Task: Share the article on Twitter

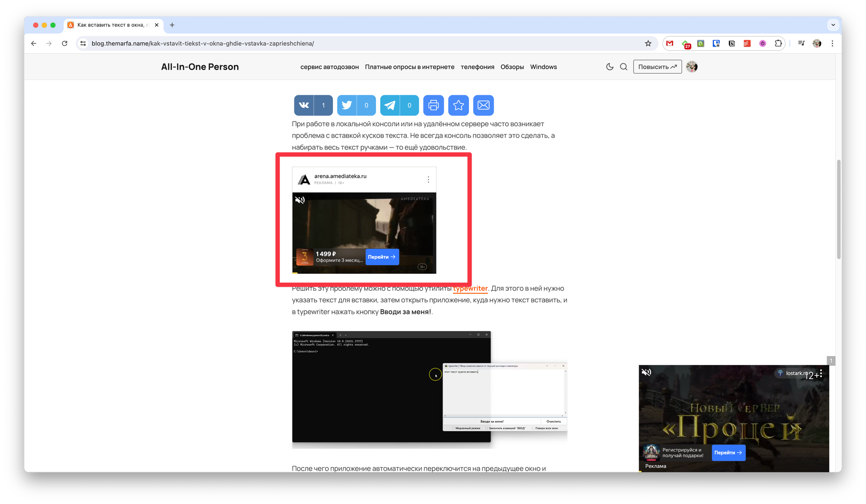Action: coord(347,105)
